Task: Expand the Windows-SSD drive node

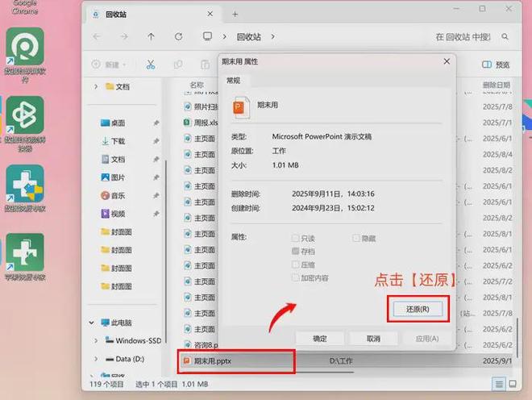Action: click(x=96, y=340)
